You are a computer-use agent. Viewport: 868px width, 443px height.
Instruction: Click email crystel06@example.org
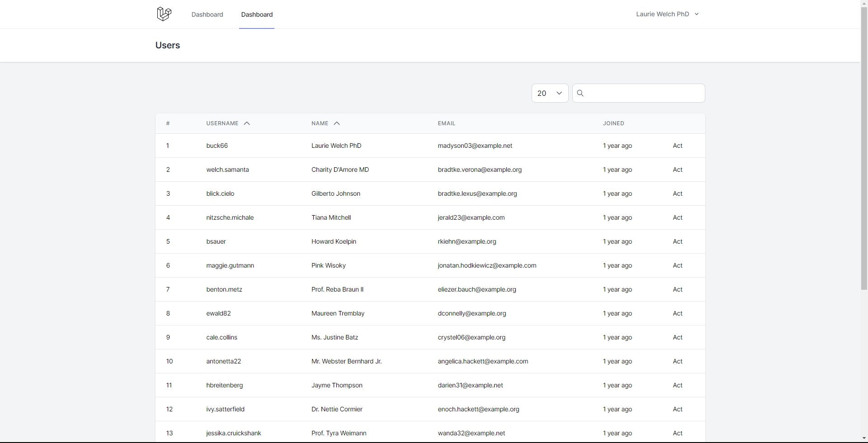coord(472,337)
